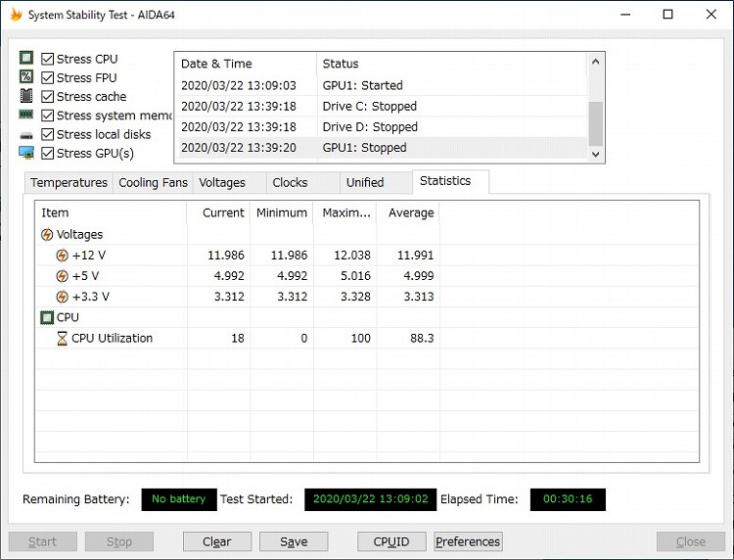Toggle the Stress FPU checkbox
Image resolution: width=734 pixels, height=560 pixels.
[48, 77]
